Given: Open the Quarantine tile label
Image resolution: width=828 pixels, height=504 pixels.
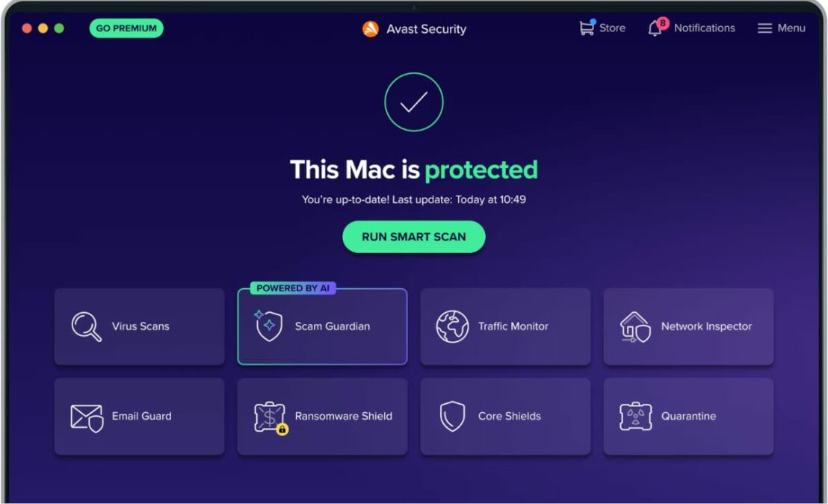Looking at the screenshot, I should (x=688, y=416).
